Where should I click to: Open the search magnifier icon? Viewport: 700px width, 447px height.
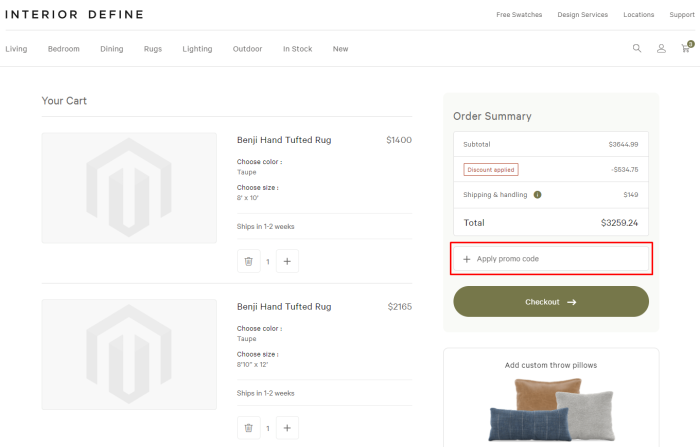(x=637, y=48)
